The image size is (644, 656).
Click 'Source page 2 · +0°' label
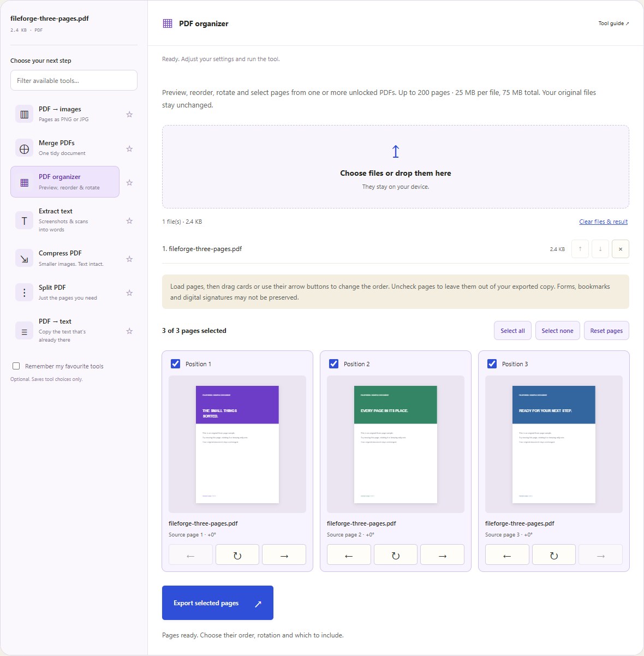[x=350, y=535]
